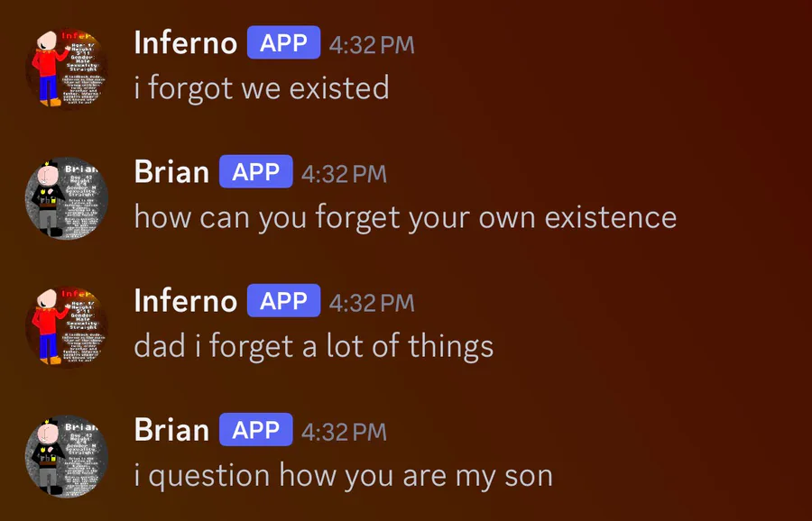The height and width of the screenshot is (521, 812).
Task: Click the APP badge on Brian's last message
Action: [255, 429]
